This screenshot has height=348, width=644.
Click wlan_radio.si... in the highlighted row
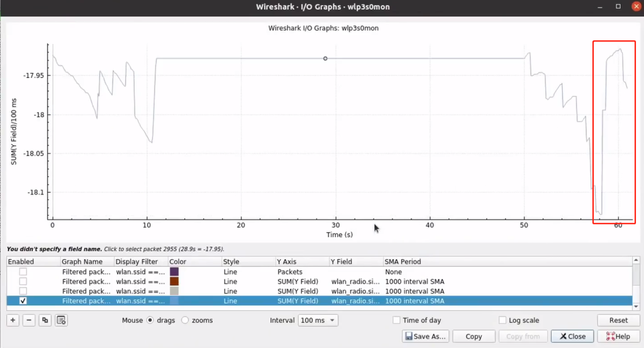(355, 301)
